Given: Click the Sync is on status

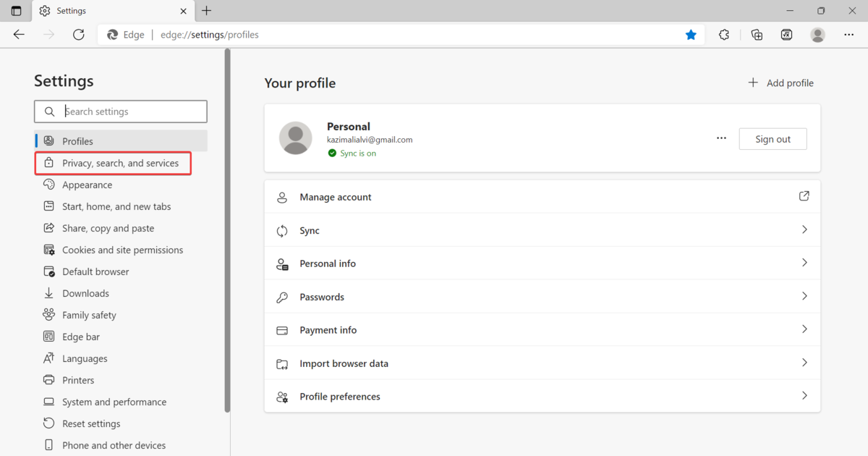Looking at the screenshot, I should pos(352,153).
